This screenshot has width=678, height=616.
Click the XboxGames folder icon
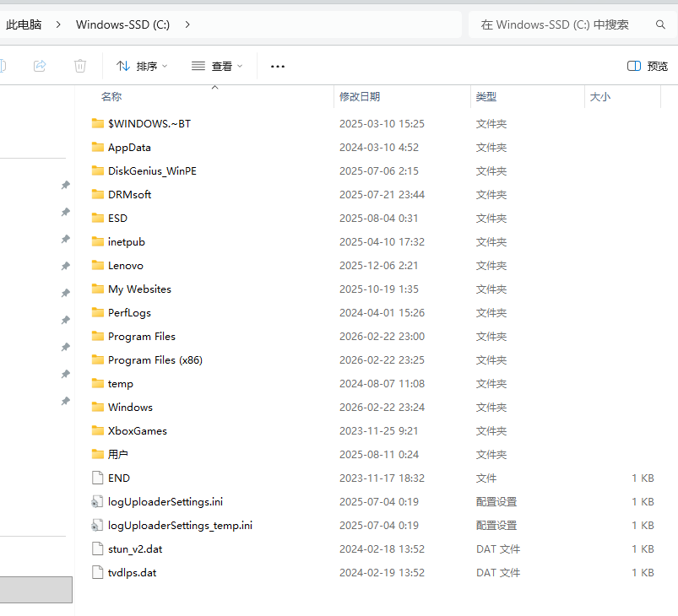(97, 430)
